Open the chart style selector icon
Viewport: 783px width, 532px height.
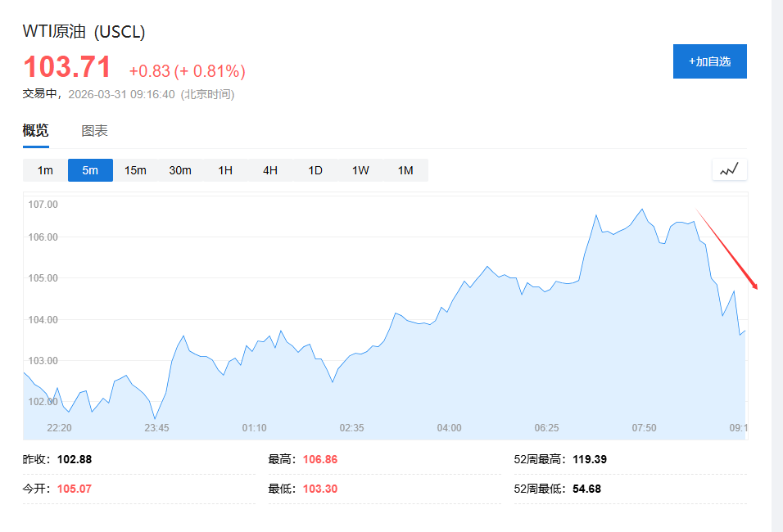click(728, 169)
